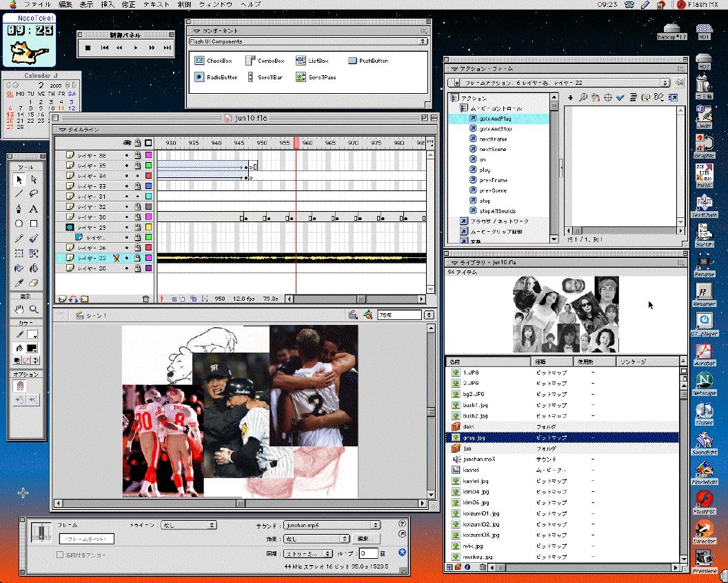728x583 pixels.
Task: Open the ファイル menu
Action: pos(37,4)
